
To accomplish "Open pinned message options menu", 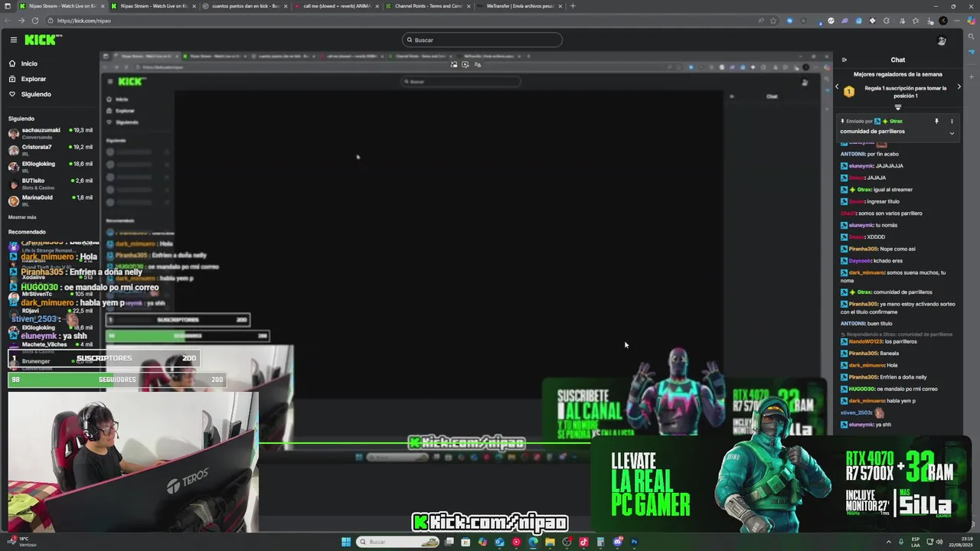I will 952,121.
